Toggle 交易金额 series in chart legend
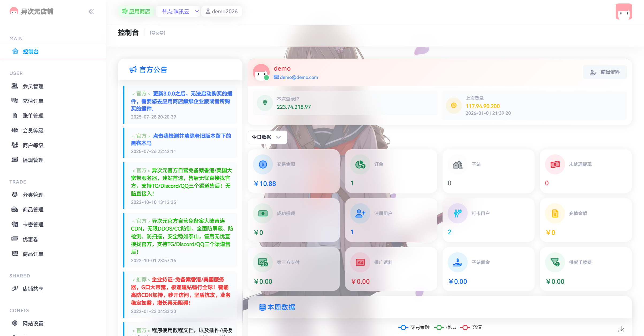Screen dimensions: 644x336 click(x=414, y=327)
